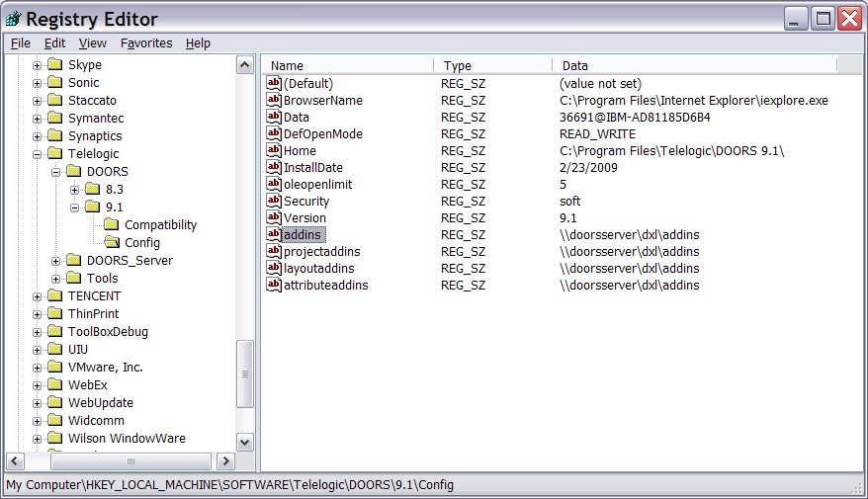The height and width of the screenshot is (499, 868).
Task: Click the ab icon beside DefOpenMode
Action: (x=274, y=133)
